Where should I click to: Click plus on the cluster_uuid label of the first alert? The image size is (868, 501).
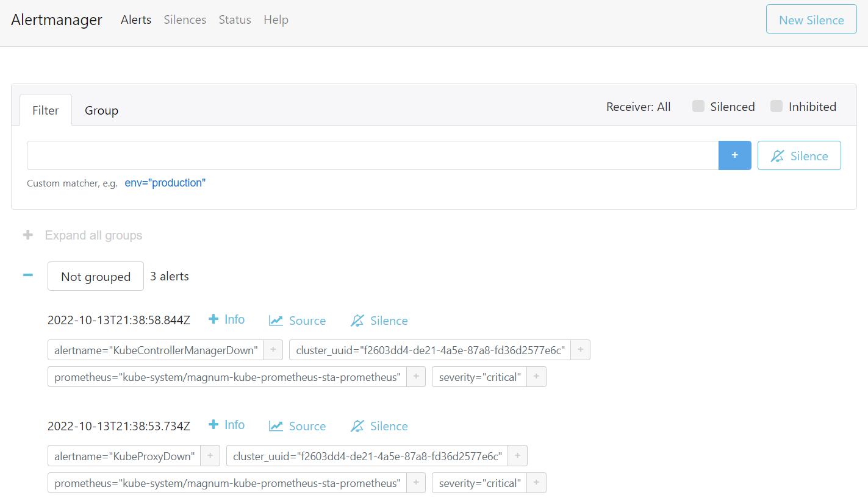(579, 350)
